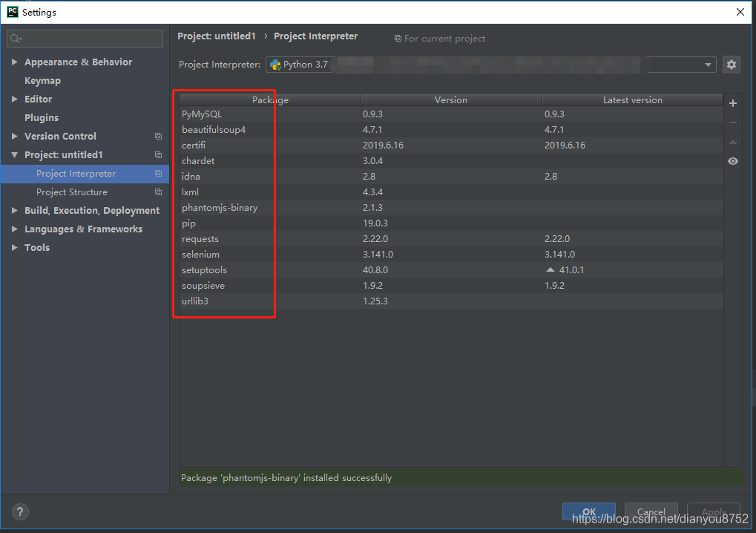Click the Python icon in the interpreter field
The height and width of the screenshot is (533, 756).
pos(275,65)
